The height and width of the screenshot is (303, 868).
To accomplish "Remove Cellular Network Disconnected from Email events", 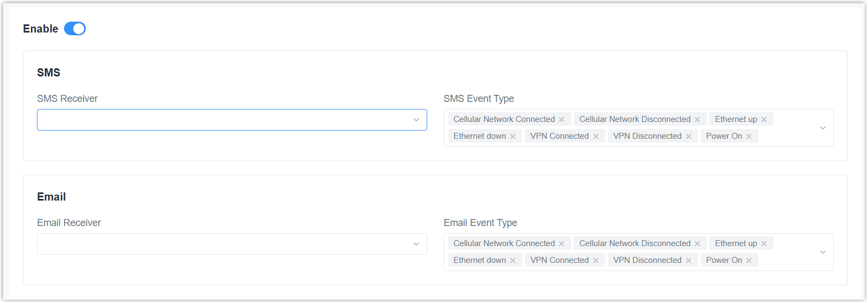I will 697,244.
